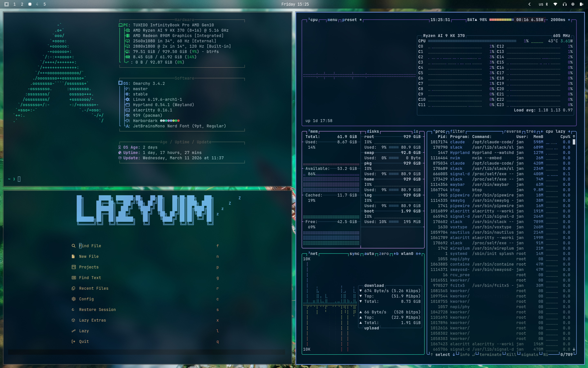Select next network interface with n arrow
This screenshot has width=588, height=368.
click(418, 254)
